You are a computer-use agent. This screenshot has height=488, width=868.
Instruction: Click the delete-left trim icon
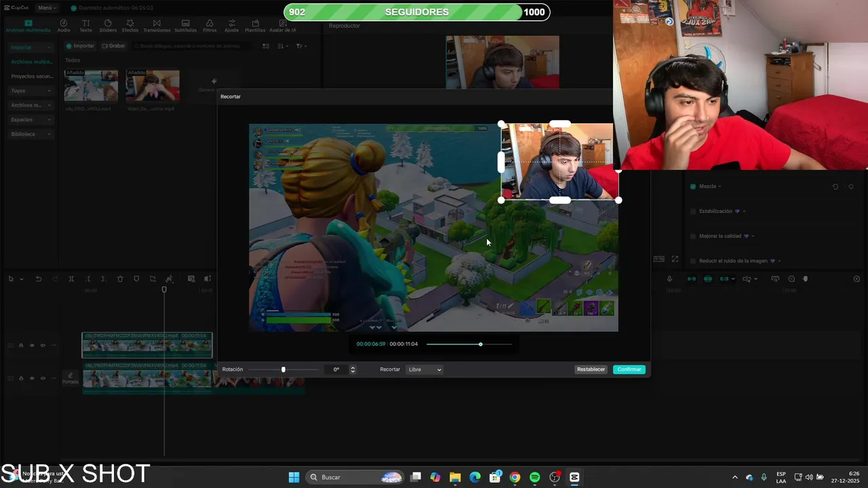point(87,279)
